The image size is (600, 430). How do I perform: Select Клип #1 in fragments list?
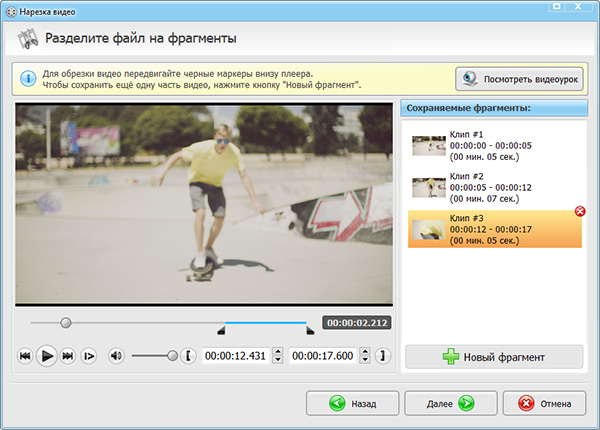pyautogui.click(x=495, y=146)
